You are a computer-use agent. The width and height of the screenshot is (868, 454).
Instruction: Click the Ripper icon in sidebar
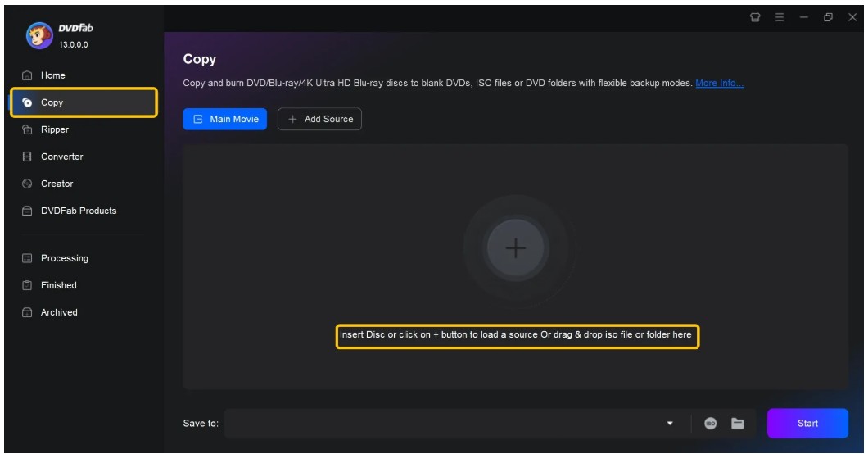(26, 129)
